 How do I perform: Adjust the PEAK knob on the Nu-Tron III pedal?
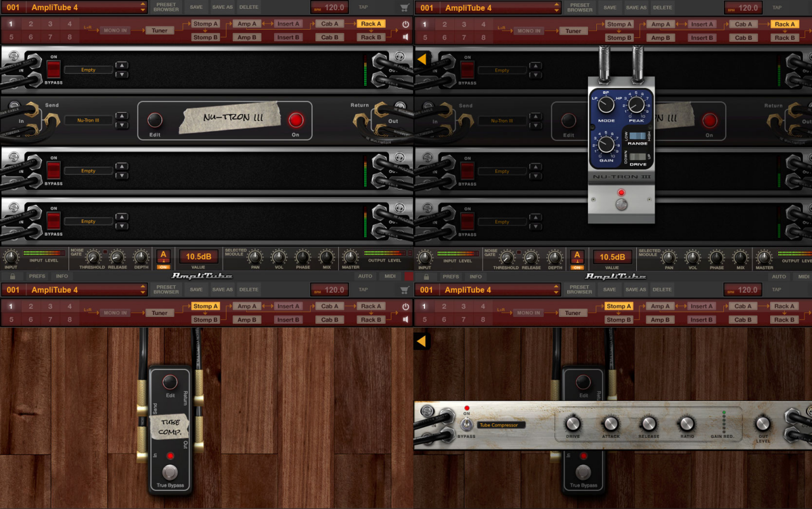click(636, 104)
